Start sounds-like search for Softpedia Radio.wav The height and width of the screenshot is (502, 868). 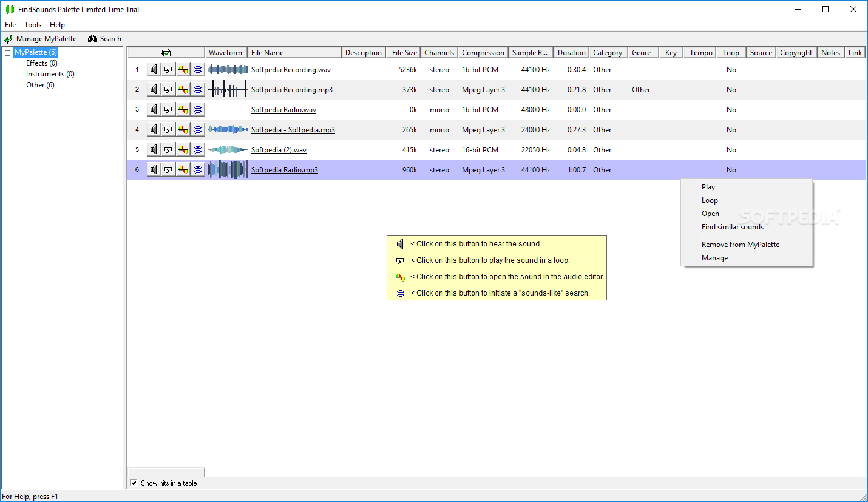[197, 110]
